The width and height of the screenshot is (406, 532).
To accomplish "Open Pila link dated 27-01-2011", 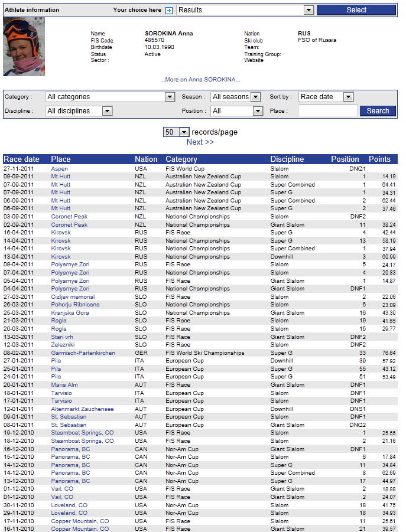I will (x=56, y=360).
